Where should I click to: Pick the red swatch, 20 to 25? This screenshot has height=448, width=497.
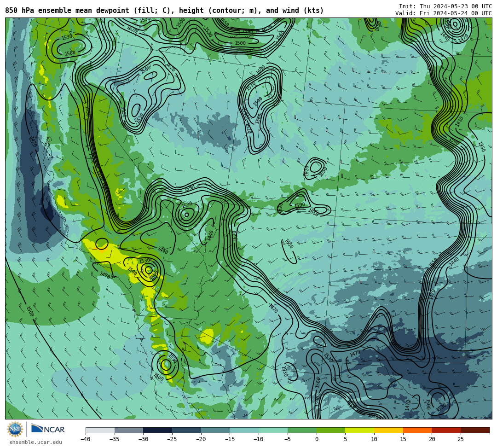click(x=446, y=430)
